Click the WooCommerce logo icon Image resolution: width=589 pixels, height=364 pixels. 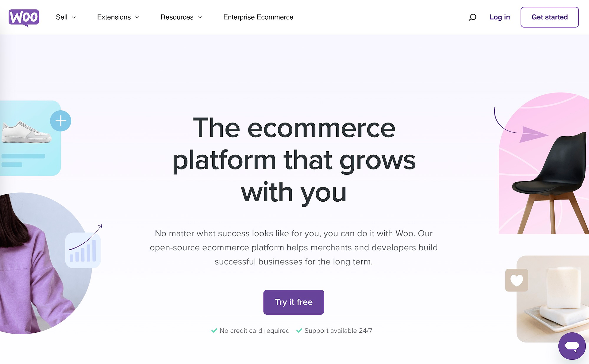(24, 17)
